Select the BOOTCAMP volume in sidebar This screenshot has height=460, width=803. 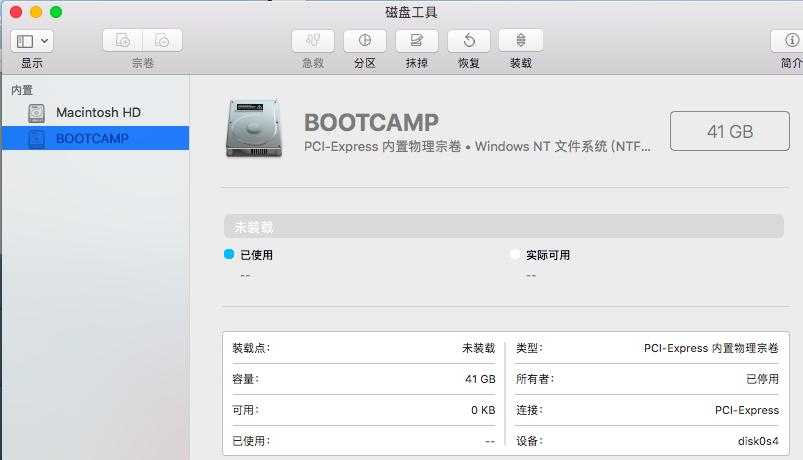[x=95, y=138]
